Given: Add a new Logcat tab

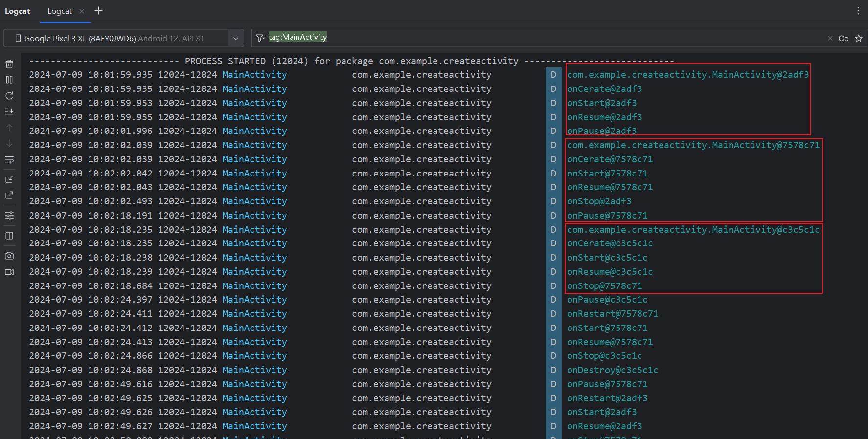Looking at the screenshot, I should (x=98, y=11).
